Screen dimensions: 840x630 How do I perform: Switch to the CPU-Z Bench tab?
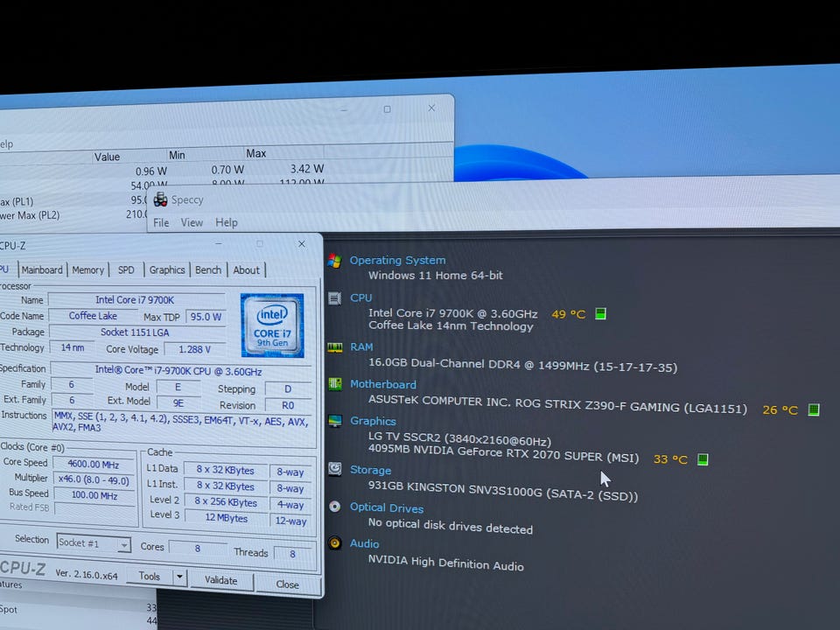pos(208,270)
